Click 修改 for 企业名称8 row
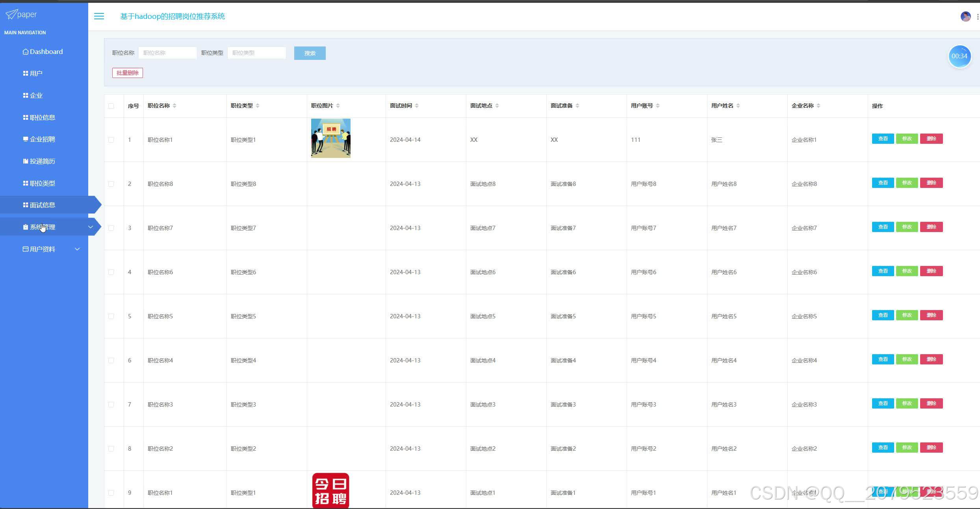Viewport: 980px width, 509px height. coord(907,183)
